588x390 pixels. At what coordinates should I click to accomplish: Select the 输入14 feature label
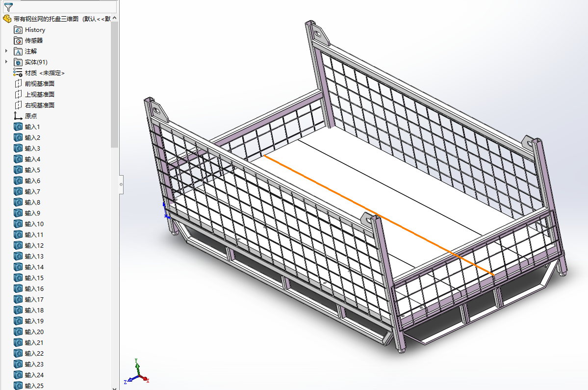click(x=34, y=267)
